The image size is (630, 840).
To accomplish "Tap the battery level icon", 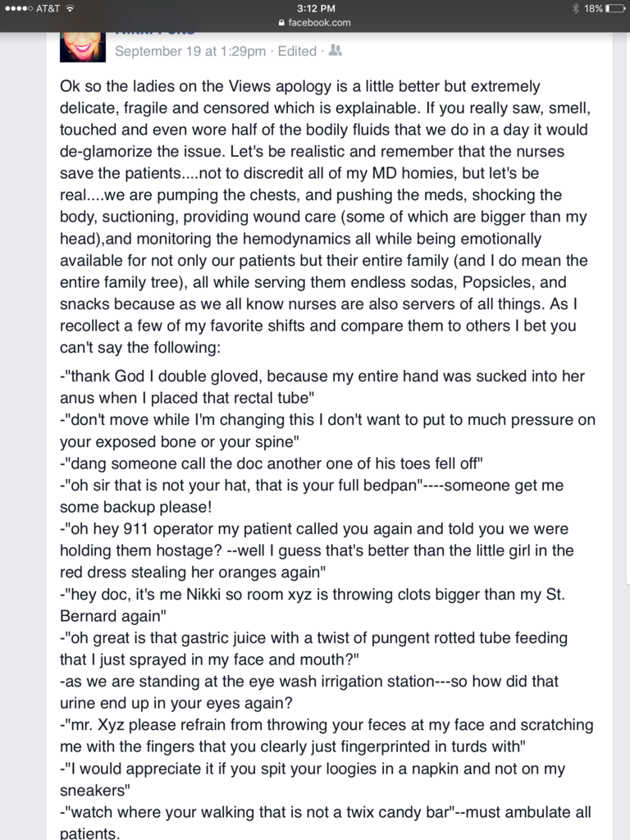I will [x=615, y=8].
